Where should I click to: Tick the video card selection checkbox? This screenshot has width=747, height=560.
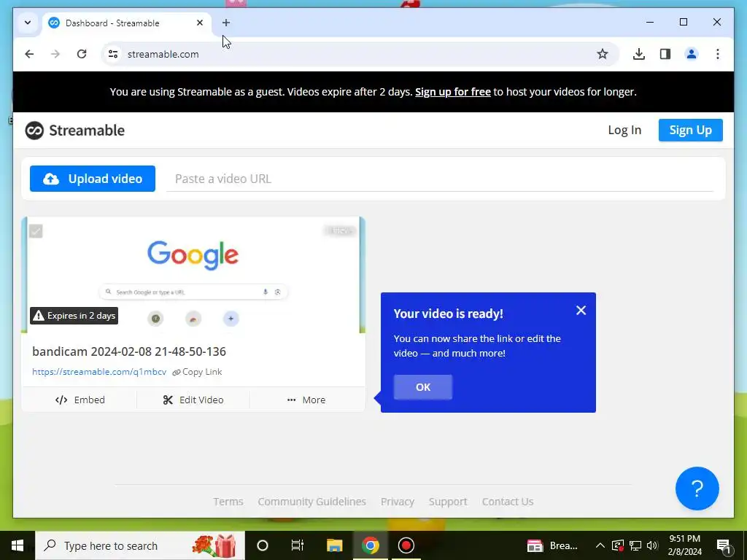point(36,231)
